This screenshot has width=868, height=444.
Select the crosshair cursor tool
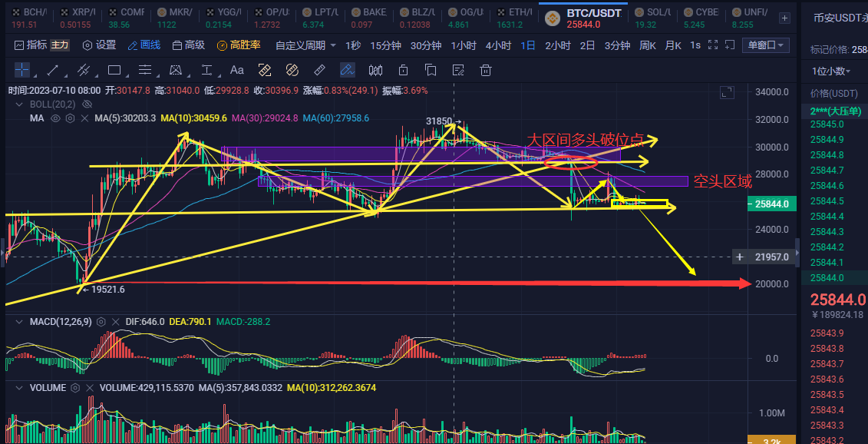22,71
